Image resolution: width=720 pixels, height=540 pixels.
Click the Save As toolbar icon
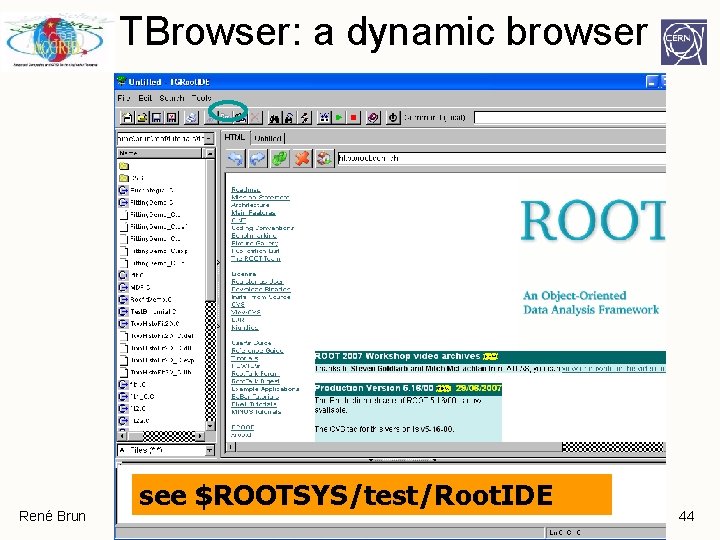(172, 118)
